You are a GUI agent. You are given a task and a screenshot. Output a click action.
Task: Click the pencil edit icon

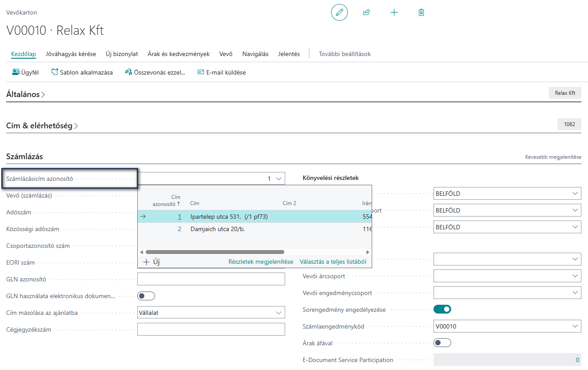[339, 12]
